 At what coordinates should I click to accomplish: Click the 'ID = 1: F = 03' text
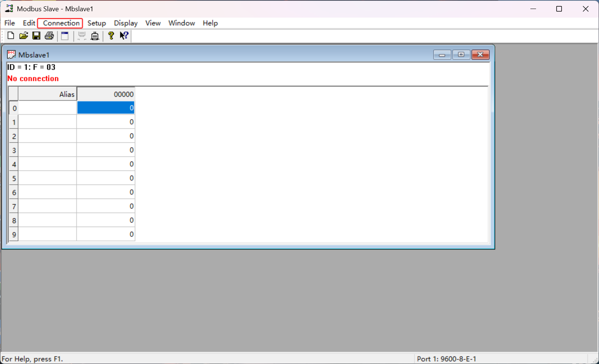tap(31, 67)
